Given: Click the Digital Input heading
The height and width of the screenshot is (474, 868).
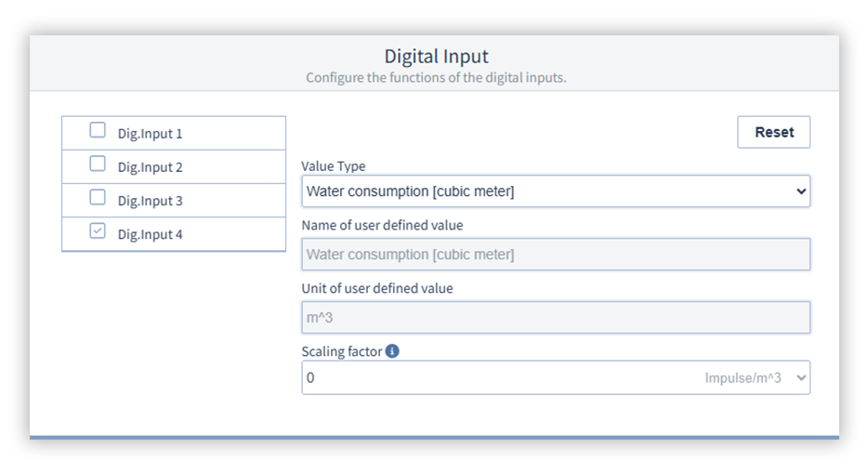Looking at the screenshot, I should [436, 57].
